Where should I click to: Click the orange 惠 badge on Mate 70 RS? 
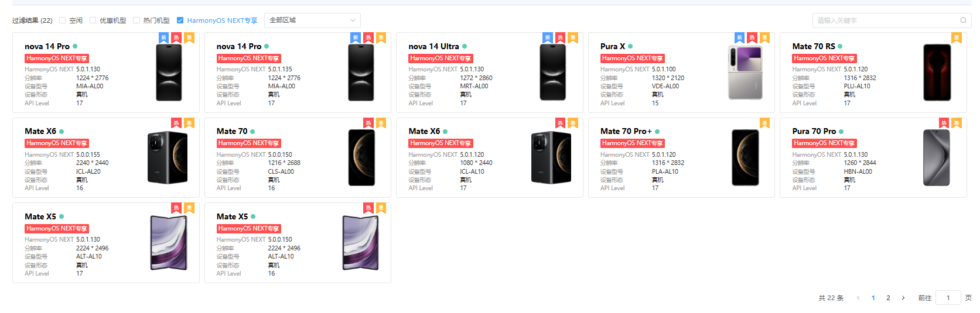click(957, 38)
